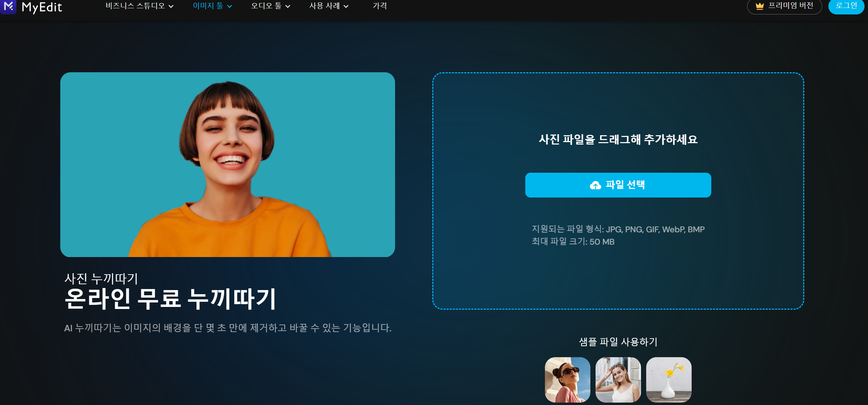Click the cloud upload icon
The height and width of the screenshot is (405, 868).
pos(595,185)
